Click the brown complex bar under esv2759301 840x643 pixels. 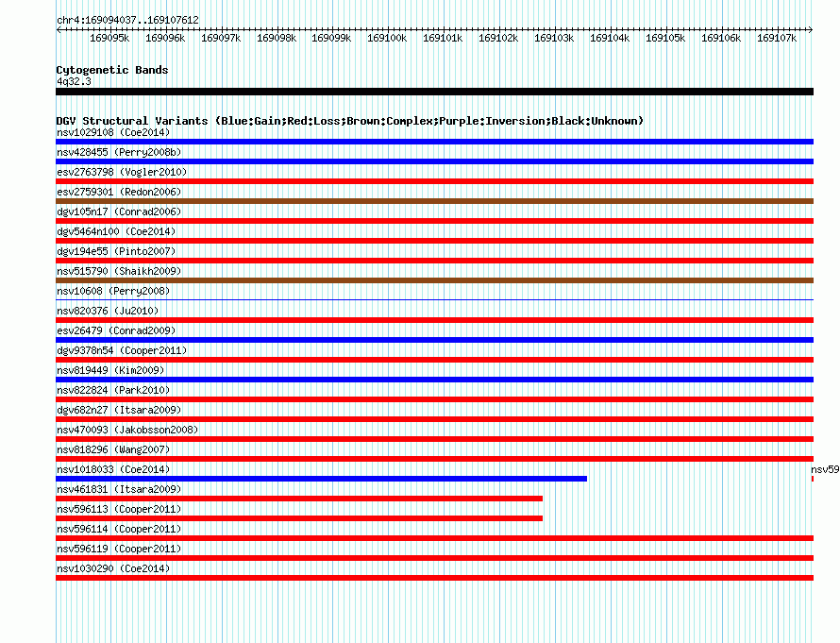coord(434,201)
